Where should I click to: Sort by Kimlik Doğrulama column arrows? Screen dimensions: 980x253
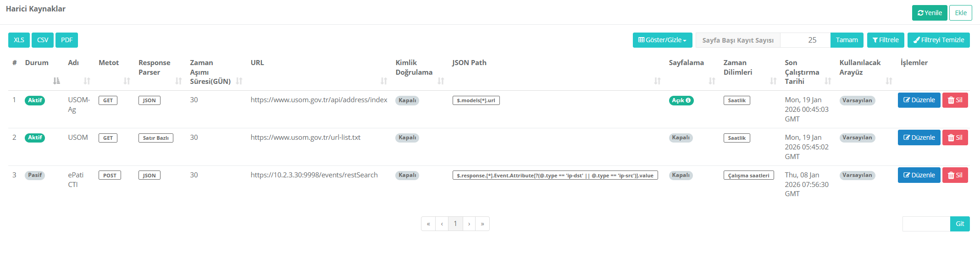pyautogui.click(x=441, y=81)
